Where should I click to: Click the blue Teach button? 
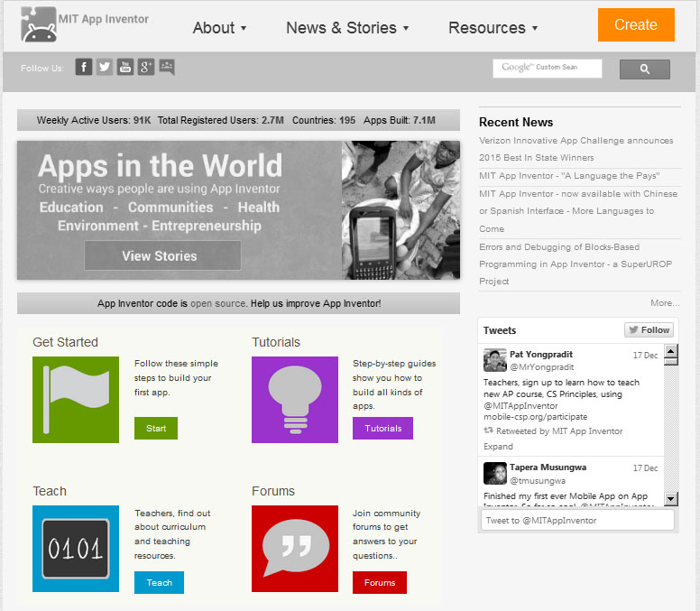pos(159,582)
